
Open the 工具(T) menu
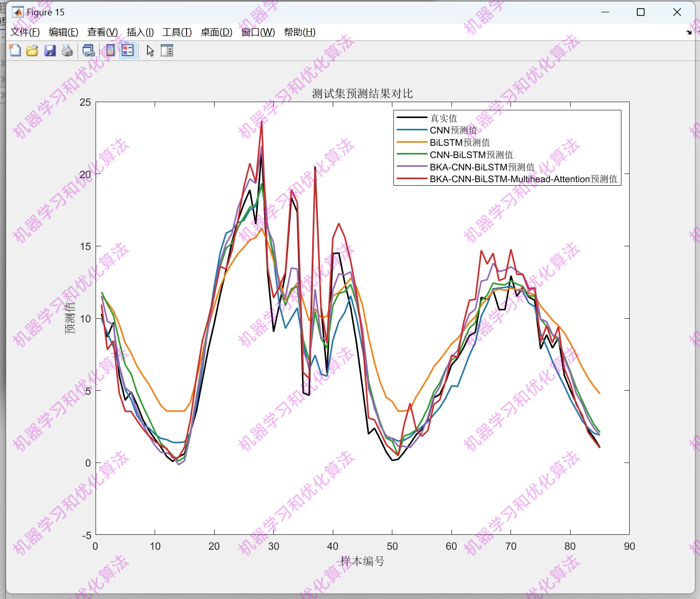(177, 32)
